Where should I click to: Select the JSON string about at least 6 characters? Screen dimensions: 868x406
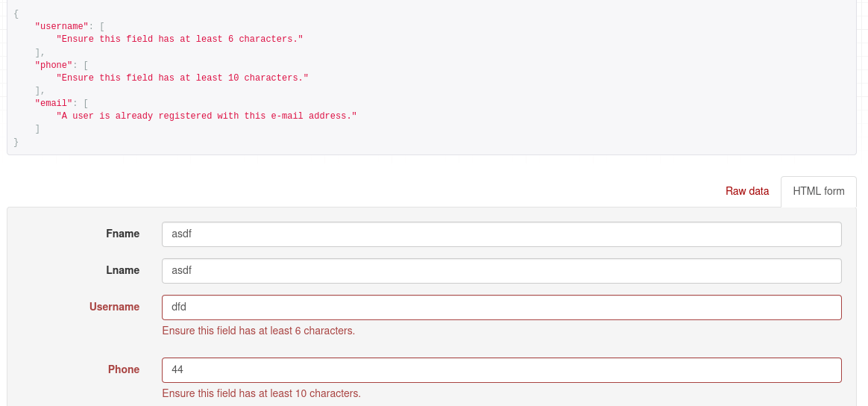(x=180, y=39)
